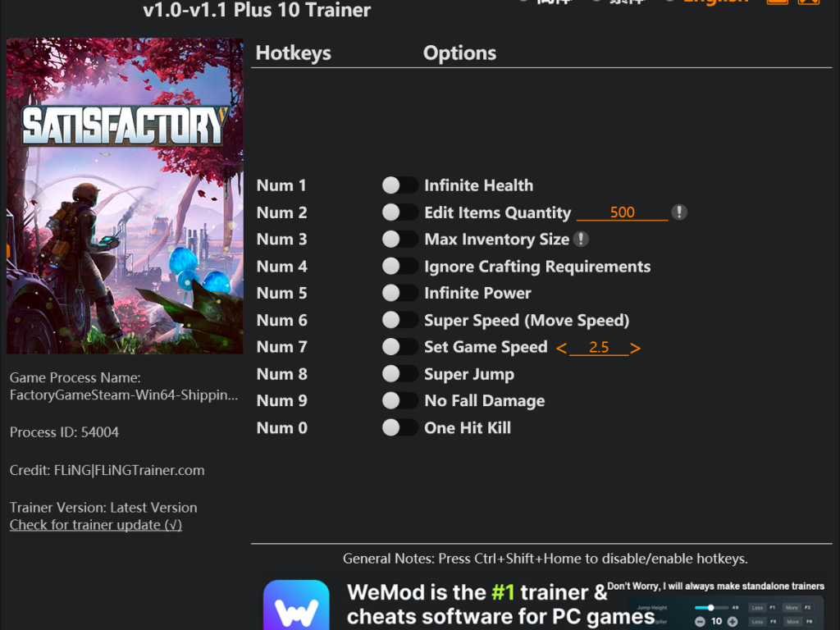Click the WeMod logo icon in the banner
Viewport: 840px width, 630px height.
296,605
